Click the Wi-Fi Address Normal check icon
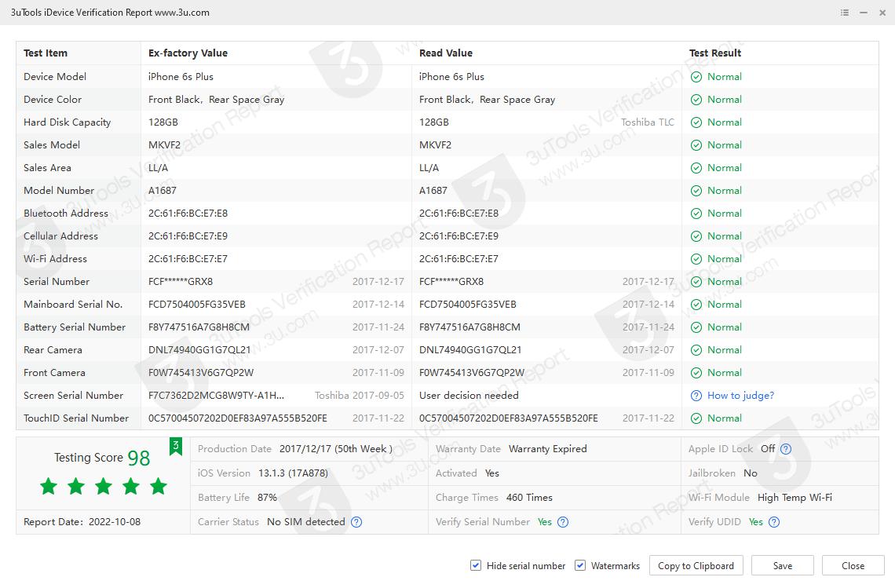Viewport: 895px width, 588px height. click(x=696, y=259)
